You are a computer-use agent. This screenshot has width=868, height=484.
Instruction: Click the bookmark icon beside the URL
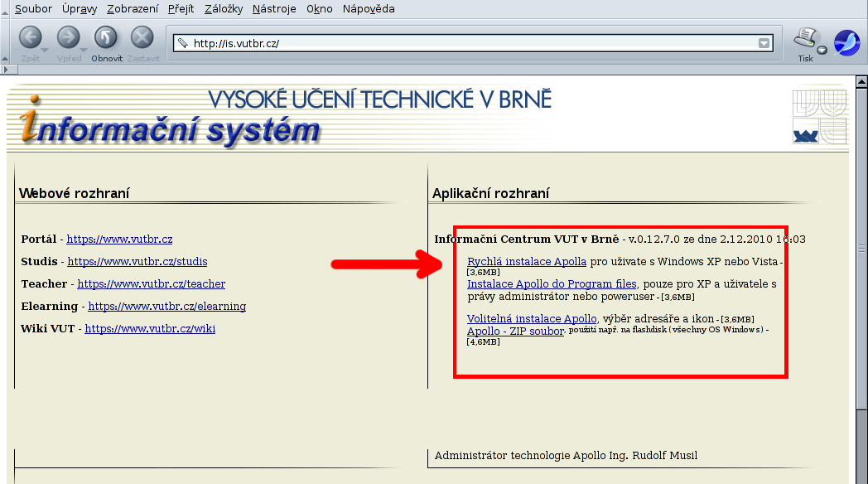(x=183, y=42)
